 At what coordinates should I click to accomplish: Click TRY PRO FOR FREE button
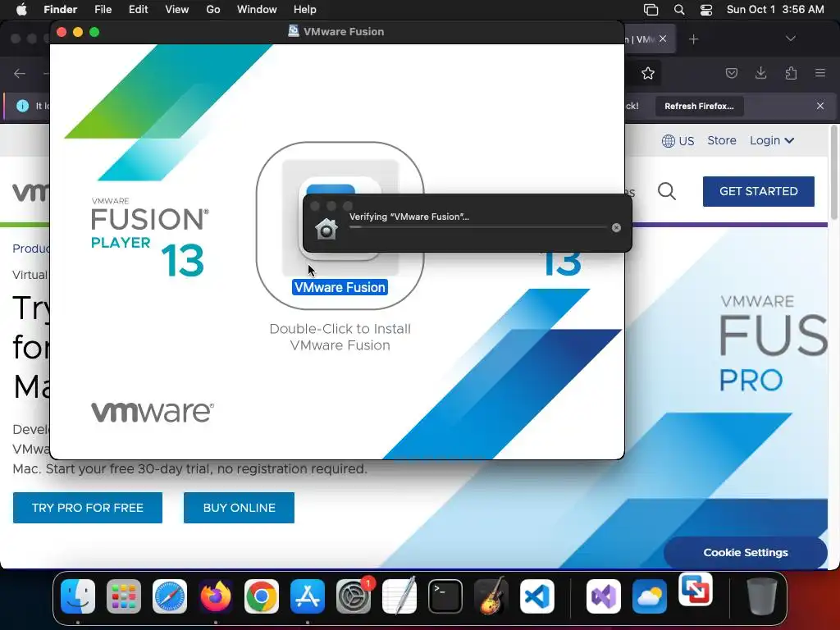click(87, 507)
